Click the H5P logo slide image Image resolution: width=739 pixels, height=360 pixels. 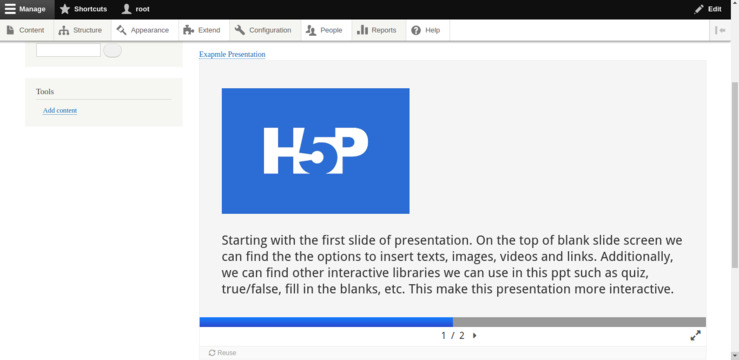(x=315, y=151)
